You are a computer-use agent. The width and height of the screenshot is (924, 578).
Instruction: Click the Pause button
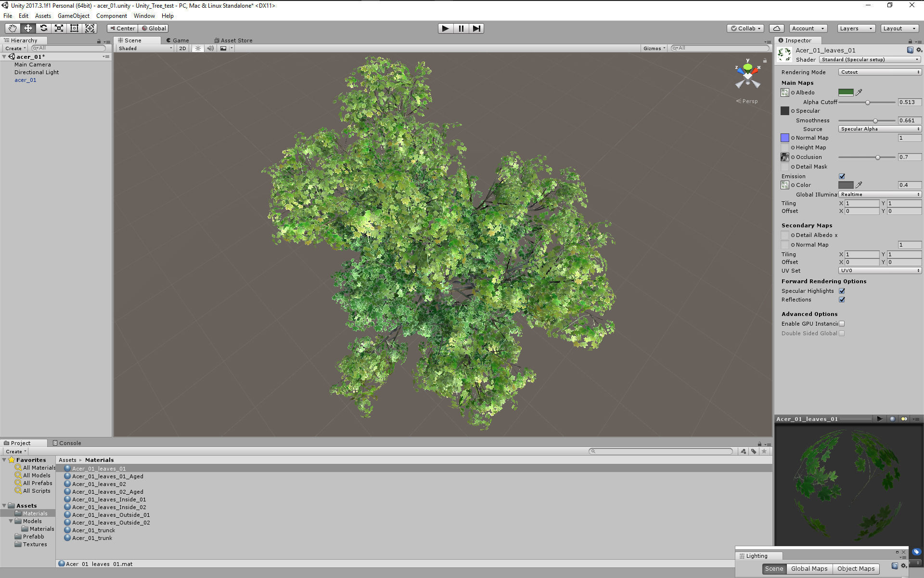click(461, 28)
